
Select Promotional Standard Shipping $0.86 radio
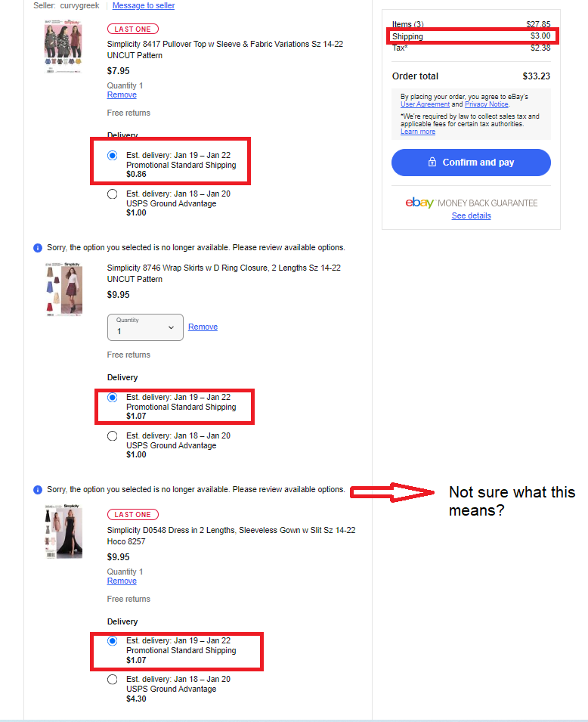113,155
